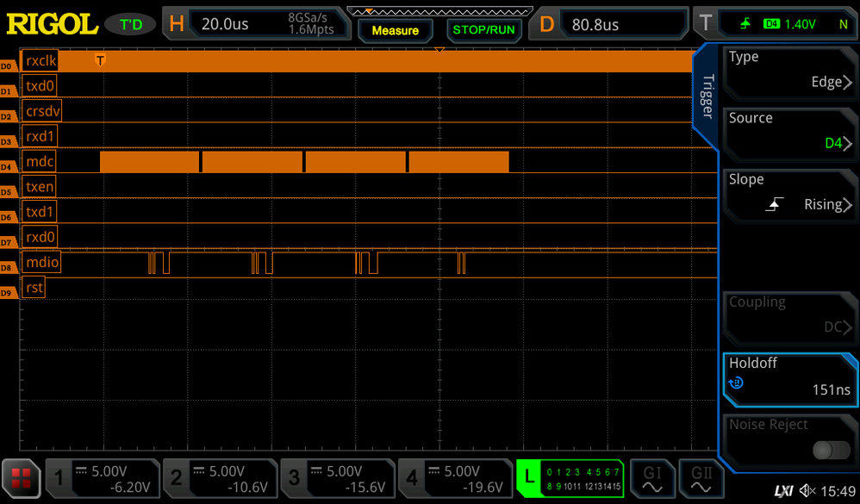The width and height of the screenshot is (860, 504).
Task: Select the D4 channel marker
Action: coord(8,167)
